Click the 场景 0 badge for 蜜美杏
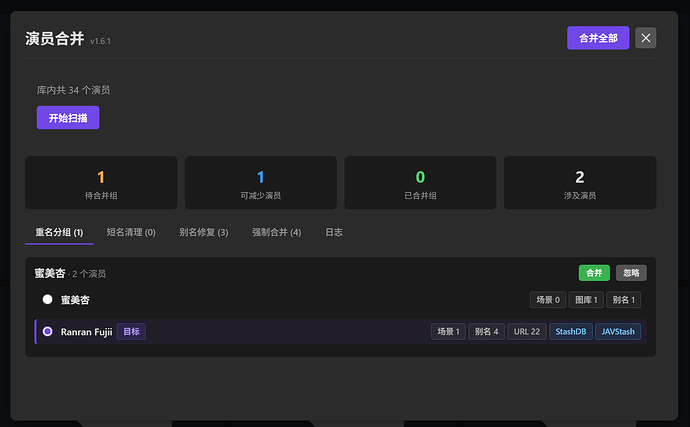Image resolution: width=690 pixels, height=427 pixels. 548,300
